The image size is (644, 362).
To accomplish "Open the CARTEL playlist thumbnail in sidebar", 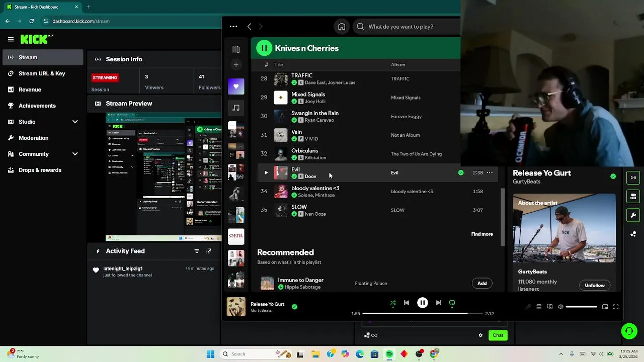I will (236, 236).
